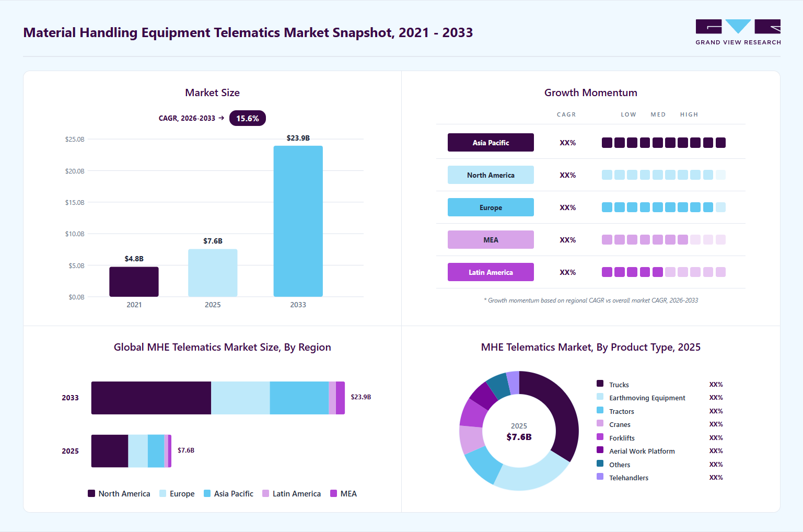The image size is (803, 532).
Task: Click the MEA region button
Action: click(491, 240)
